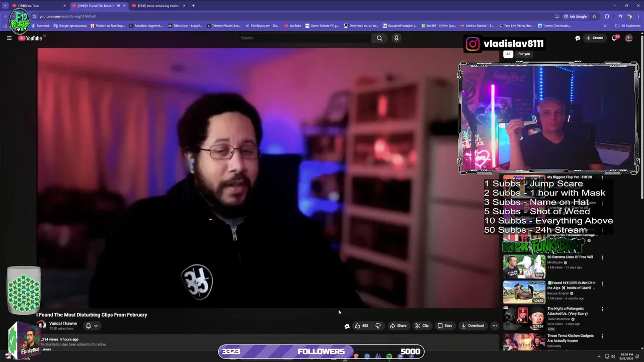Open options for Night a Poltergeist video

602,309
